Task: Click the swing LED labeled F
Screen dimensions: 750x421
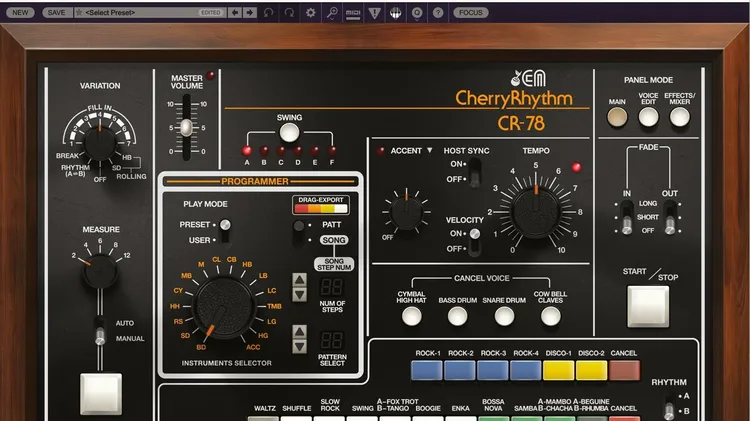Action: 332,151
